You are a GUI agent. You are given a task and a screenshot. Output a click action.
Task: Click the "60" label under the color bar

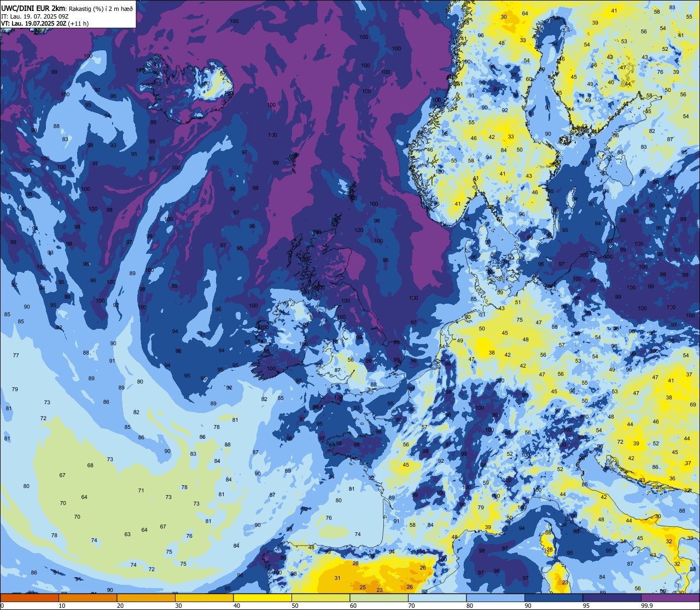pos(354,606)
